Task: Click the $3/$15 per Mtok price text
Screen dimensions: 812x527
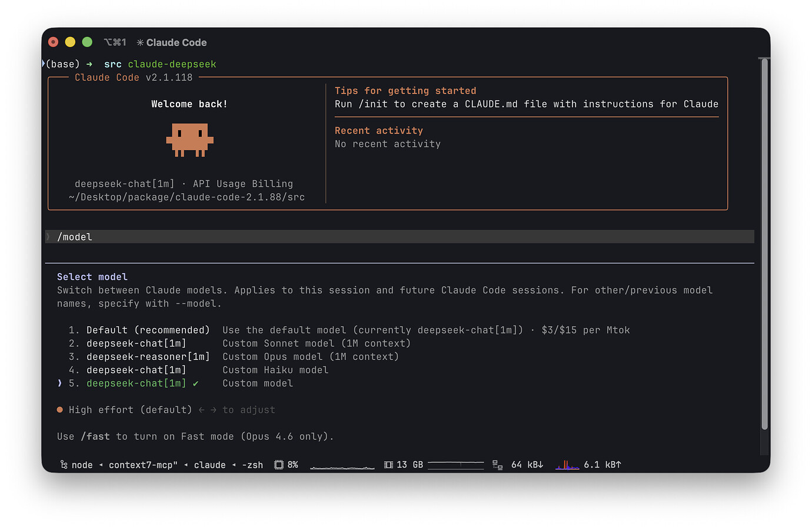Action: [585, 330]
